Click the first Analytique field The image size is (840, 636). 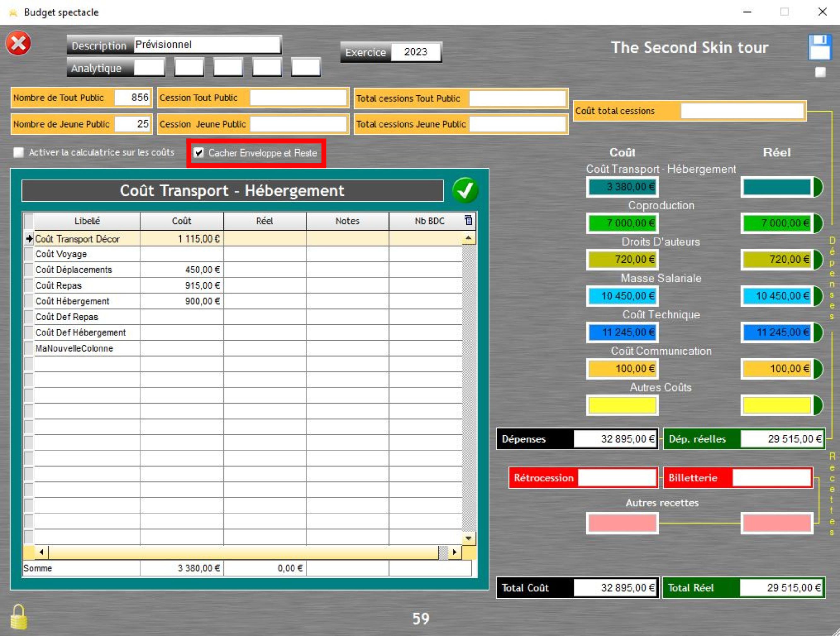pyautogui.click(x=149, y=67)
